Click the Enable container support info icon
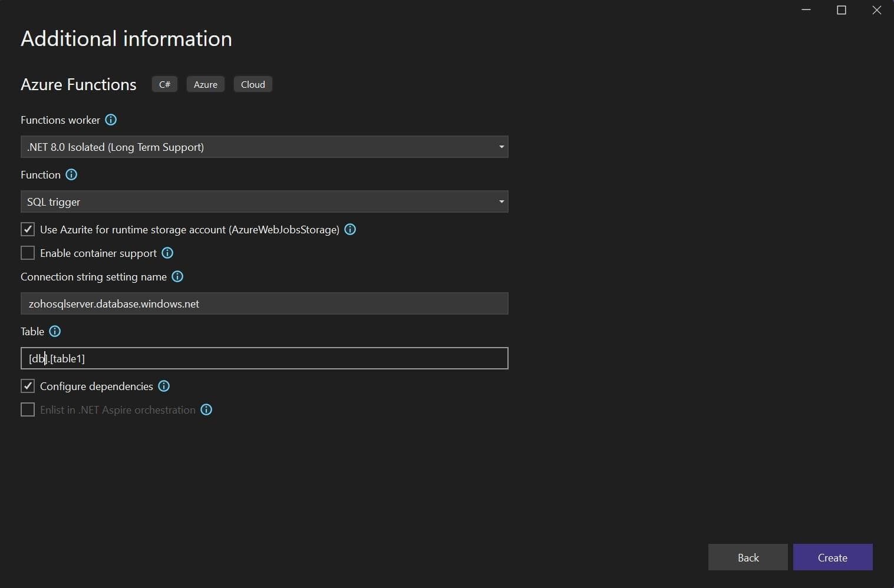Image resolution: width=894 pixels, height=588 pixels. pyautogui.click(x=167, y=253)
